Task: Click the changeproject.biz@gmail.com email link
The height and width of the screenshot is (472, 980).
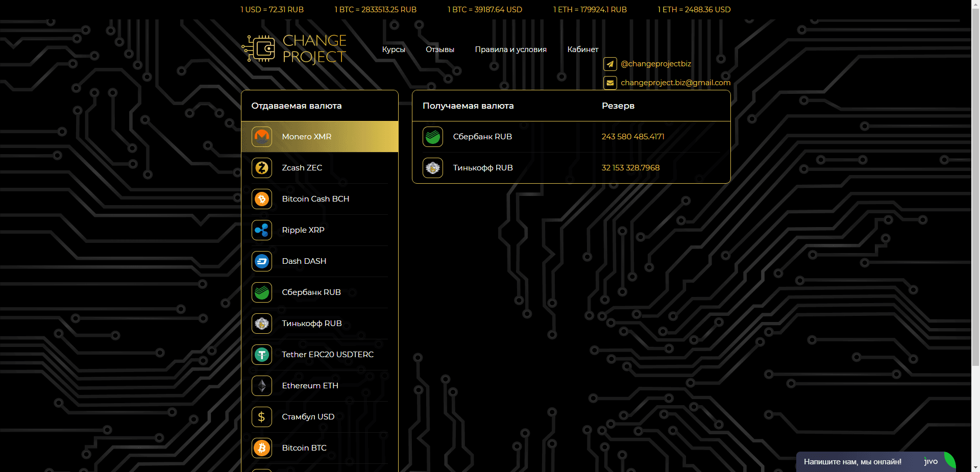Action: (675, 83)
